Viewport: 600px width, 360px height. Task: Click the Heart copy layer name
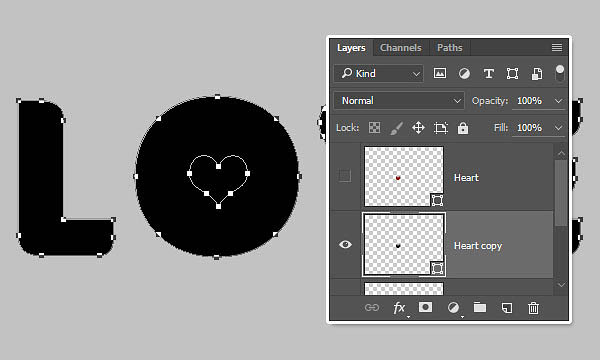point(478,246)
